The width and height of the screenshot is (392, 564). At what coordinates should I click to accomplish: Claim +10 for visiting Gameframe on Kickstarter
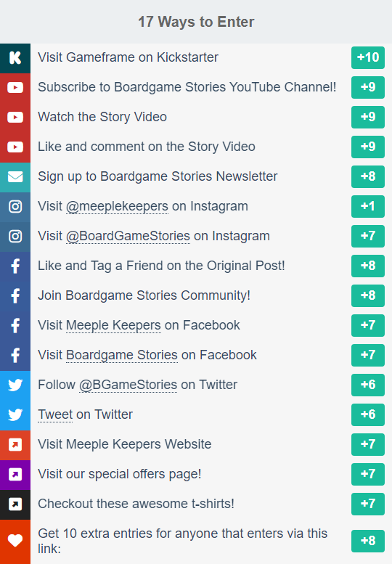tap(368, 57)
